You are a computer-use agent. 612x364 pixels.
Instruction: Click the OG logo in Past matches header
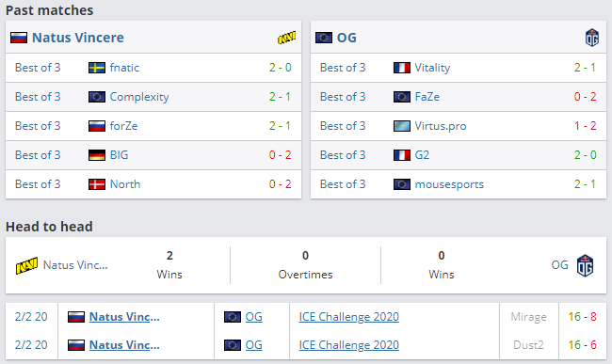(x=591, y=38)
